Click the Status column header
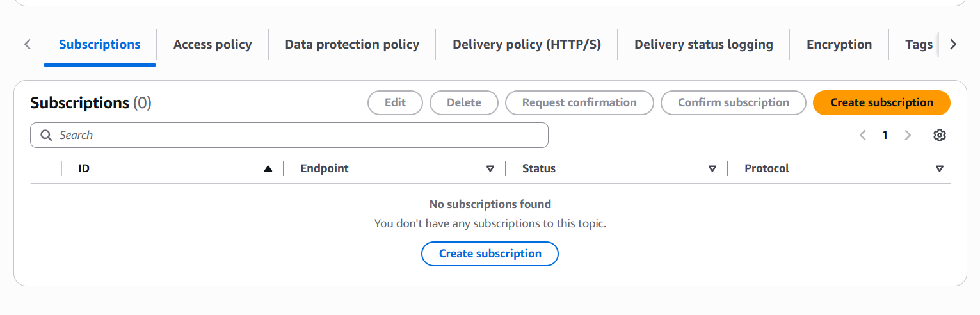 539,168
